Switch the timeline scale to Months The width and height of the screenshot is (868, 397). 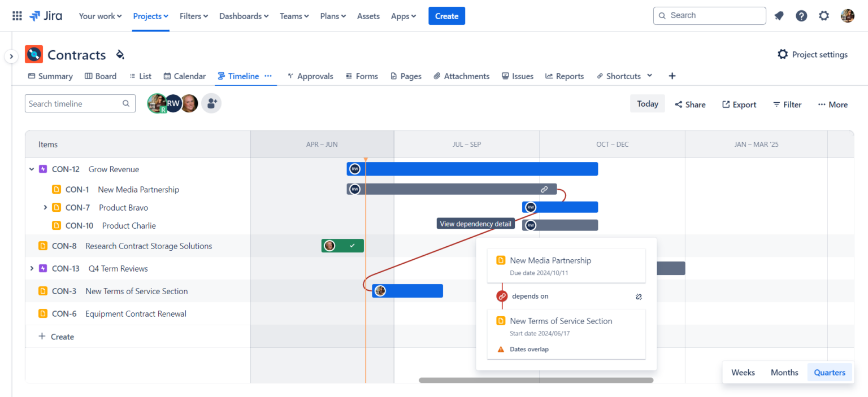pos(784,372)
